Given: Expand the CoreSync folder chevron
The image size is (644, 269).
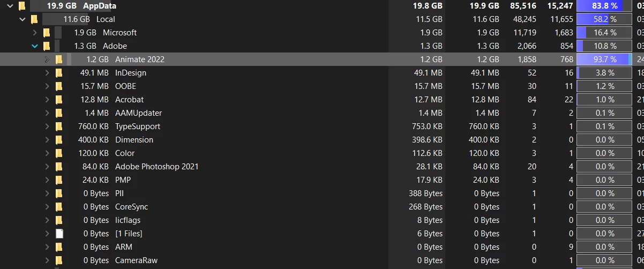Looking at the screenshot, I should (x=47, y=207).
